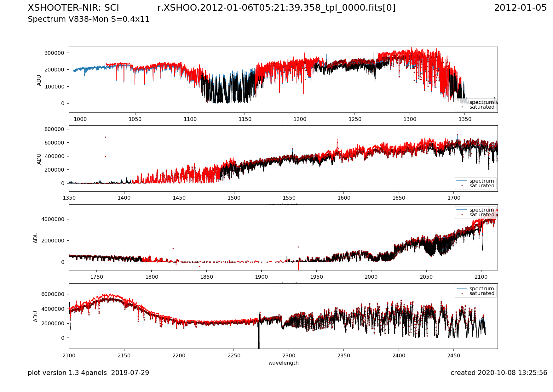Click the plot version text at bottom left
Screen dimensions: 553x392
coord(88,373)
